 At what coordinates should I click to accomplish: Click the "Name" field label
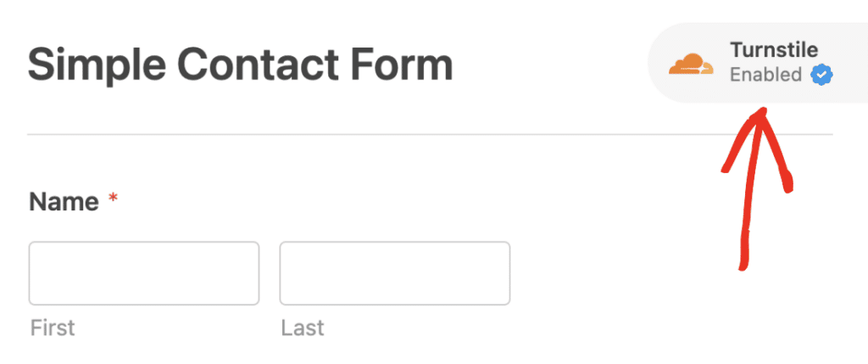pyautogui.click(x=64, y=202)
